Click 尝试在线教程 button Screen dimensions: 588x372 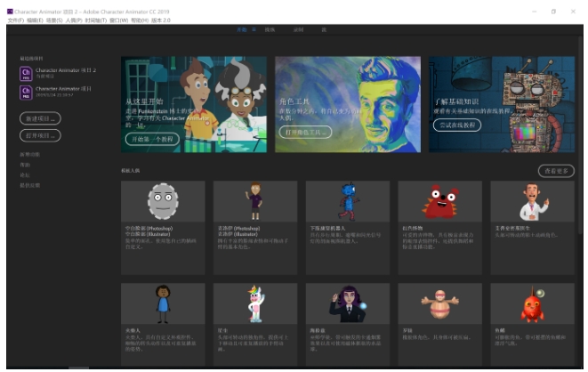(x=457, y=125)
